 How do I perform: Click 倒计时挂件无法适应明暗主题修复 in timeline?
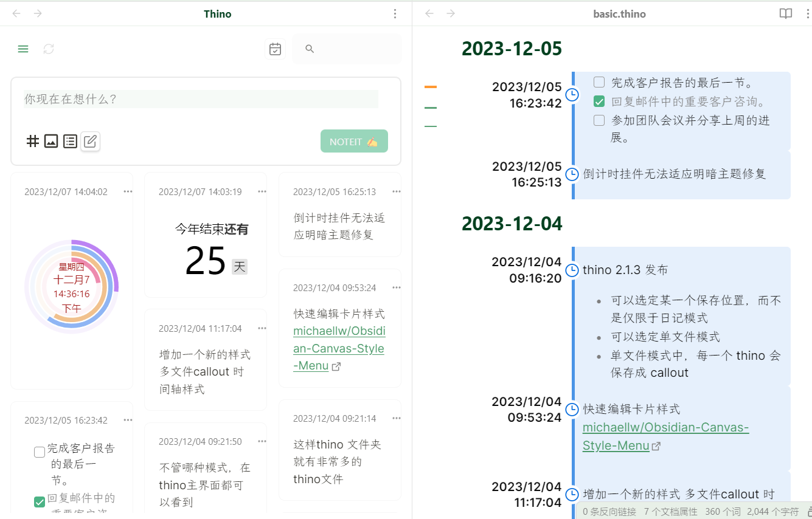[x=674, y=174]
